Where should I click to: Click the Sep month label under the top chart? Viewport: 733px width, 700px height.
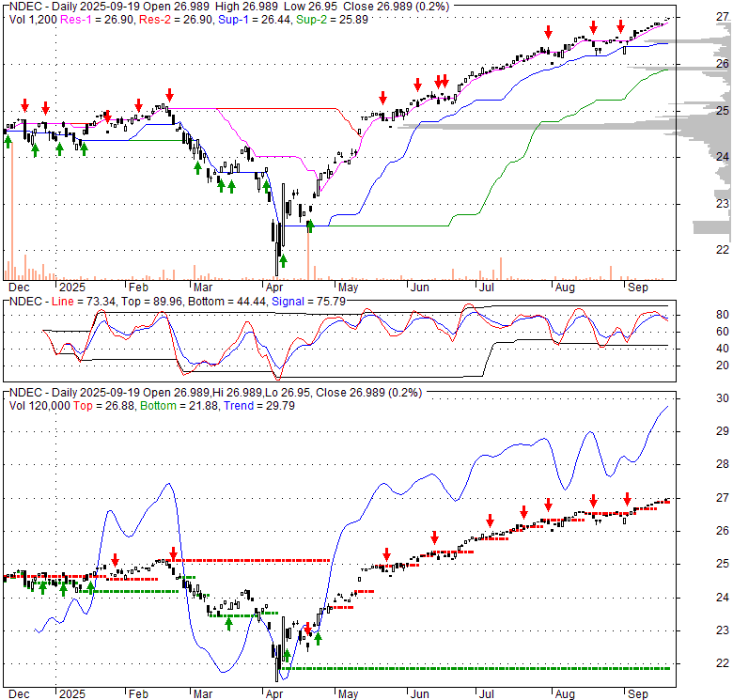coord(639,287)
